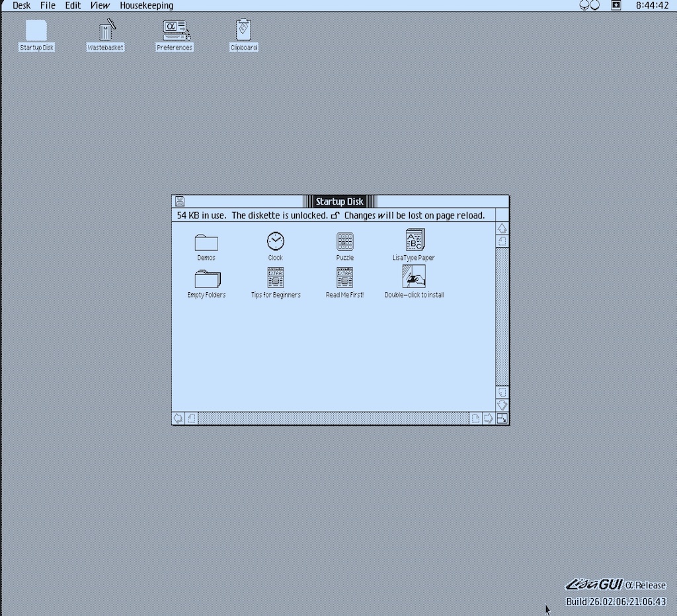This screenshot has width=677, height=616.
Task: Select the Preferences desktop icon
Action: coord(175,31)
